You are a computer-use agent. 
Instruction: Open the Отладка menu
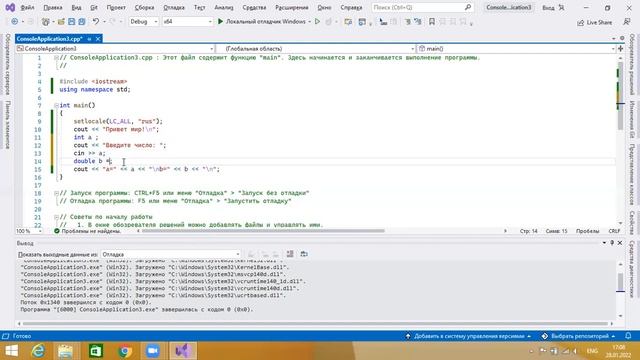(173, 7)
